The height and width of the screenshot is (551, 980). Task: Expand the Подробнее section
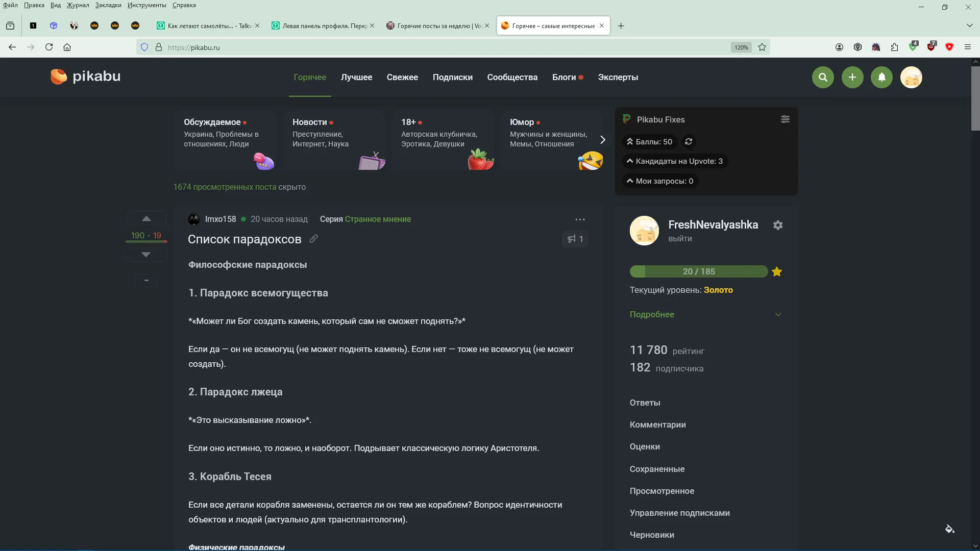pyautogui.click(x=705, y=314)
